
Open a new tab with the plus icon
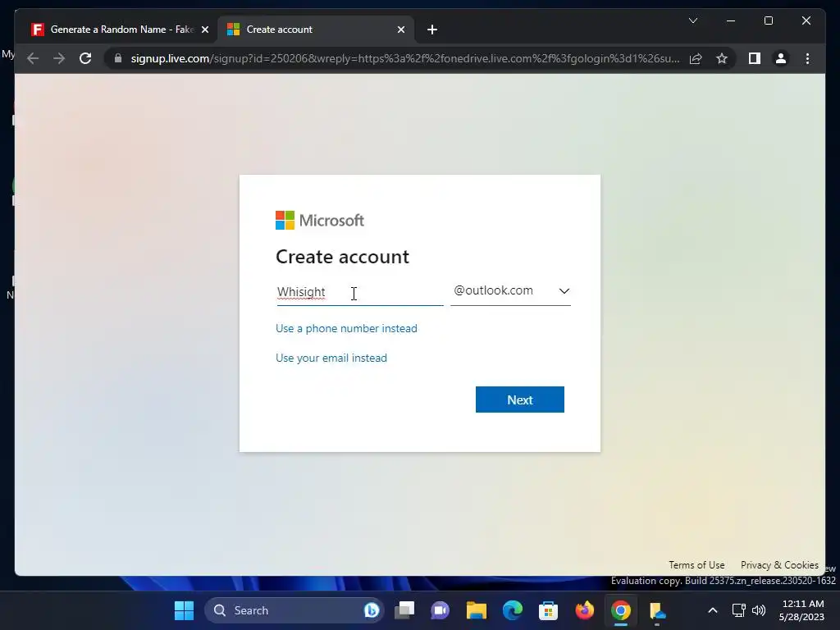pos(432,30)
